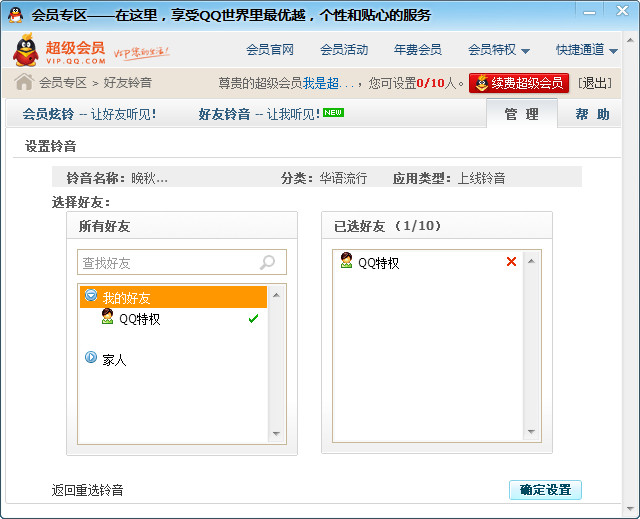Image resolution: width=640 pixels, height=519 pixels.
Task: Click the page scrollbar up arrow
Action: click(630, 40)
